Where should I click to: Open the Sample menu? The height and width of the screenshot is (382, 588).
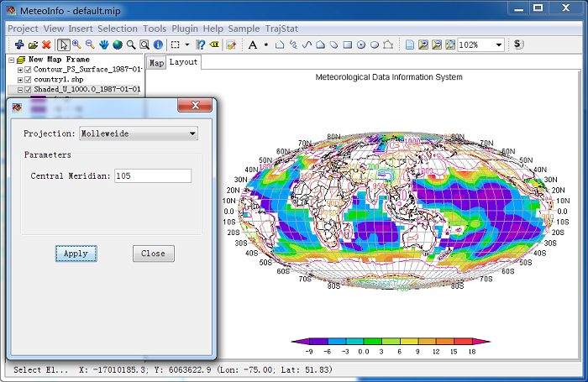point(244,29)
